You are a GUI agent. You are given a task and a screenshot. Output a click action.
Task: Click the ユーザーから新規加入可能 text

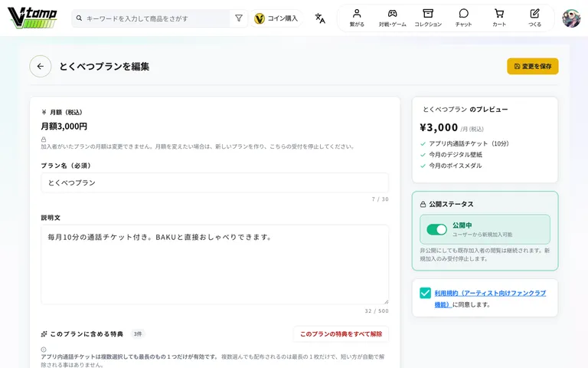pyautogui.click(x=482, y=235)
